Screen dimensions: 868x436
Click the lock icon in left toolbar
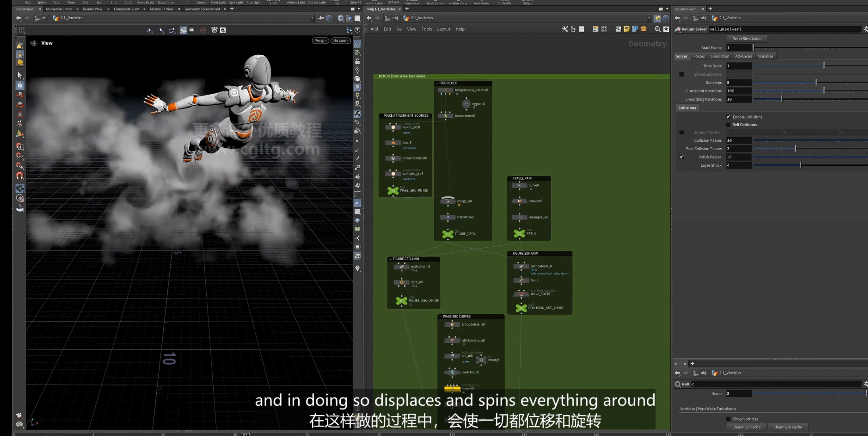[20, 85]
